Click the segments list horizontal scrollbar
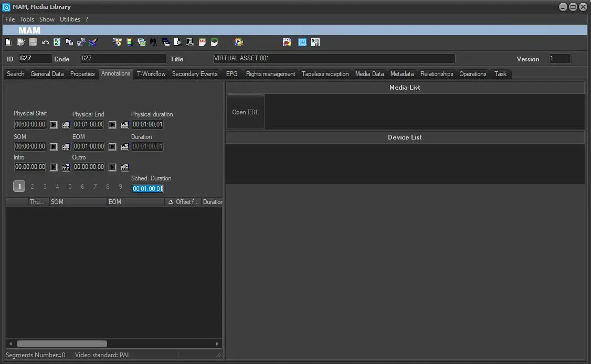This screenshot has width=591, height=364. [61, 344]
